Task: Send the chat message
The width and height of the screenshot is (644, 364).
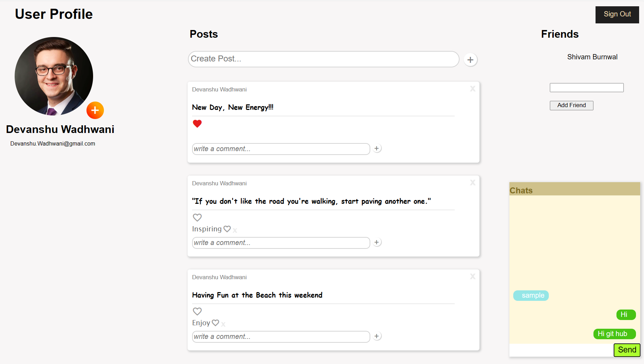Action: point(627,350)
